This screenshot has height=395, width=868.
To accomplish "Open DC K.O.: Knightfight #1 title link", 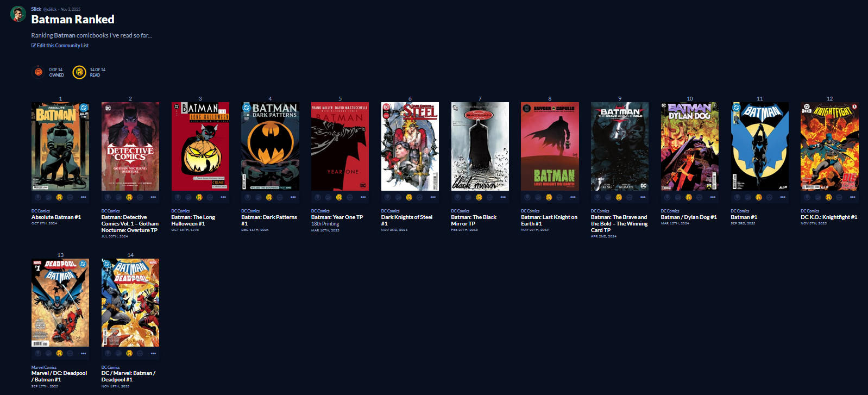I will pyautogui.click(x=829, y=217).
